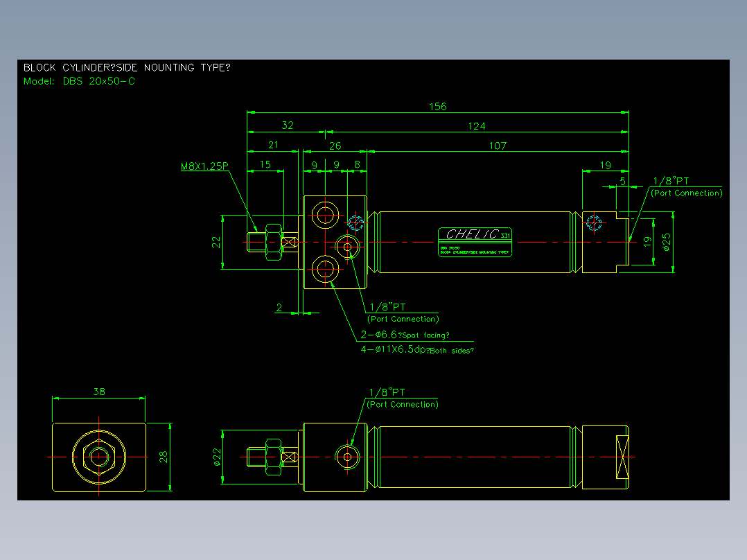Select the crossed rectangle on rear cap
Viewport: 747px width, 560px height.
point(622,457)
